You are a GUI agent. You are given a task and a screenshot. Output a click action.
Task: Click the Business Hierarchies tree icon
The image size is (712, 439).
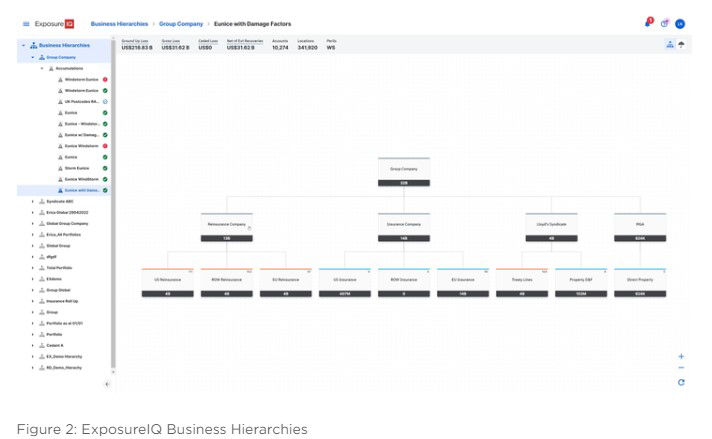33,45
